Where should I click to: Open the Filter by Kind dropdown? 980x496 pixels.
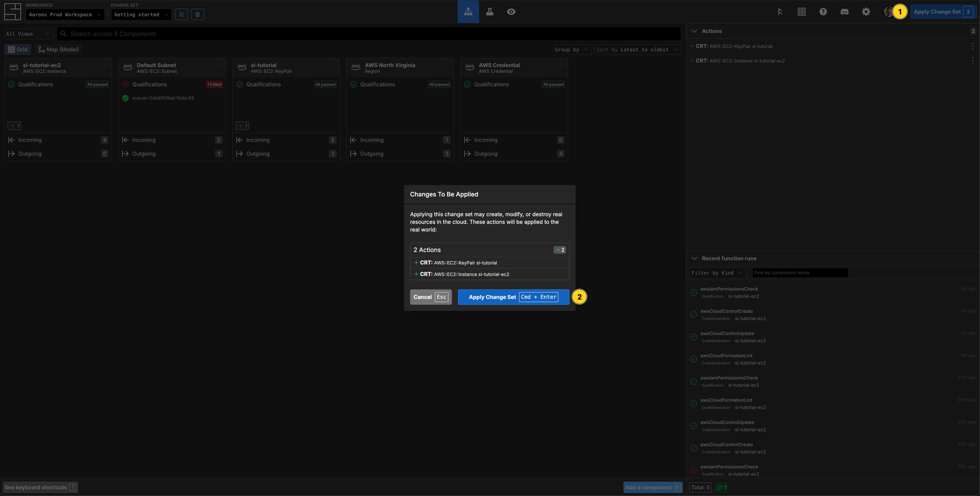pyautogui.click(x=717, y=273)
